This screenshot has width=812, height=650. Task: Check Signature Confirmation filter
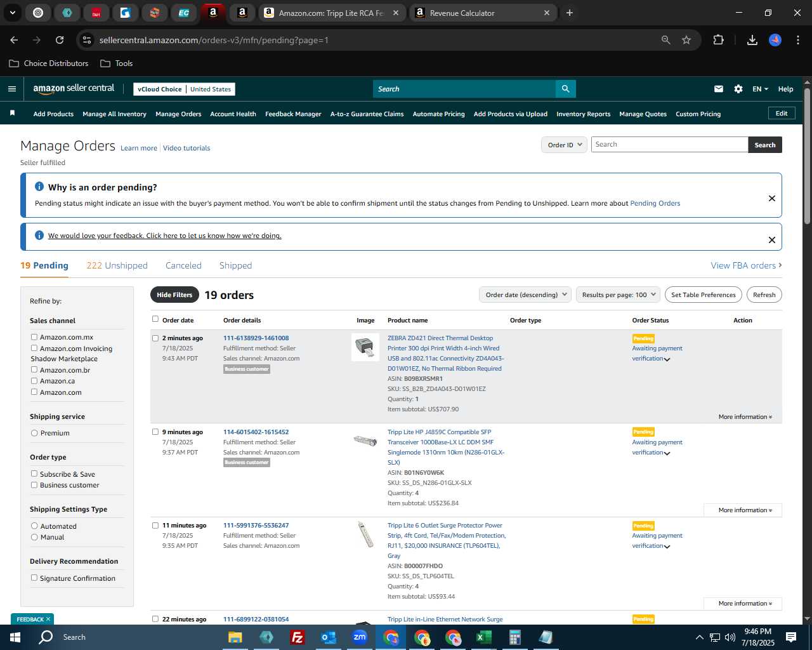tap(34, 578)
